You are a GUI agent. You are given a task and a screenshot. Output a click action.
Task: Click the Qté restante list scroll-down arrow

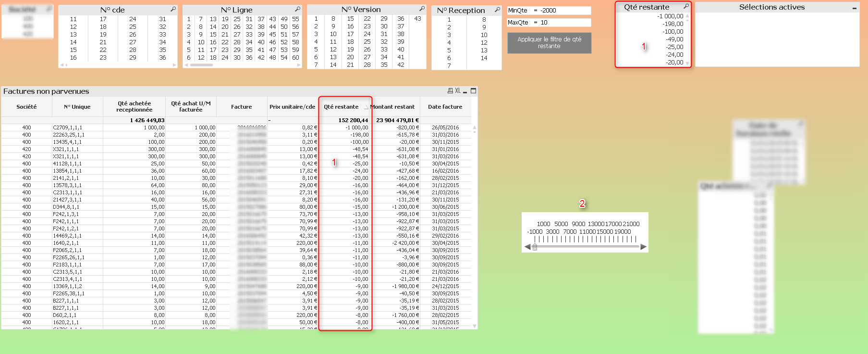click(x=687, y=63)
